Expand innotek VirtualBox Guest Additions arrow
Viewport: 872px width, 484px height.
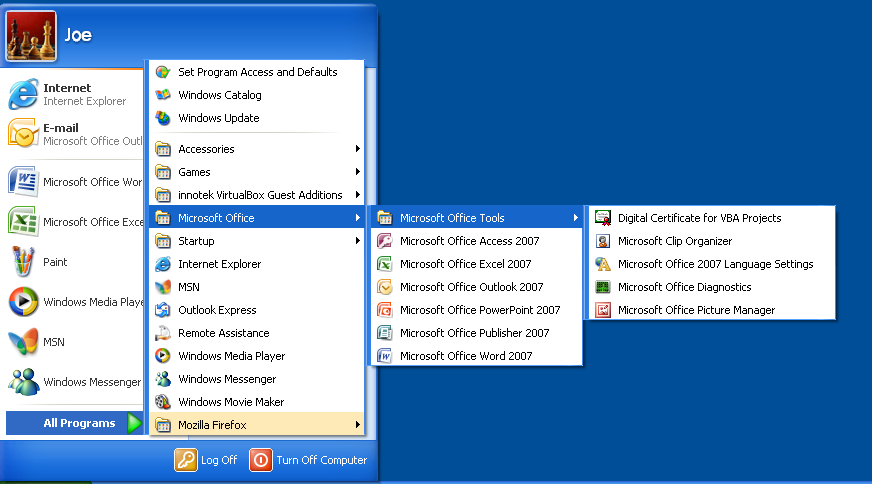click(358, 195)
